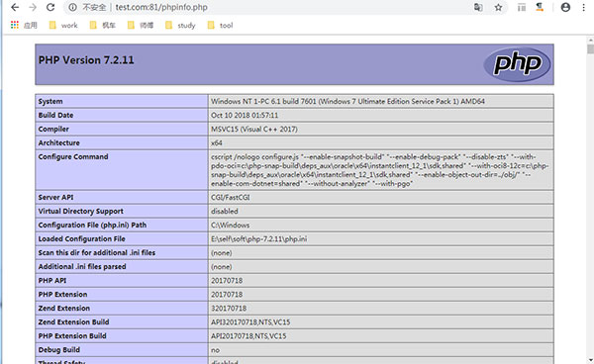This screenshot has width=594, height=364.
Task: Open the work bookmark folder
Action: [x=63, y=26]
